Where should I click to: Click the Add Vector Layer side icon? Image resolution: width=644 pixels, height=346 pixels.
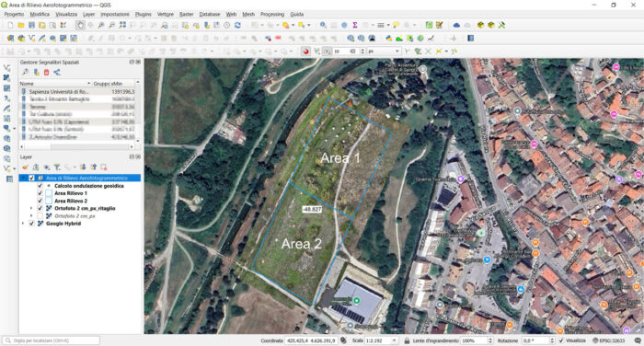[7, 68]
